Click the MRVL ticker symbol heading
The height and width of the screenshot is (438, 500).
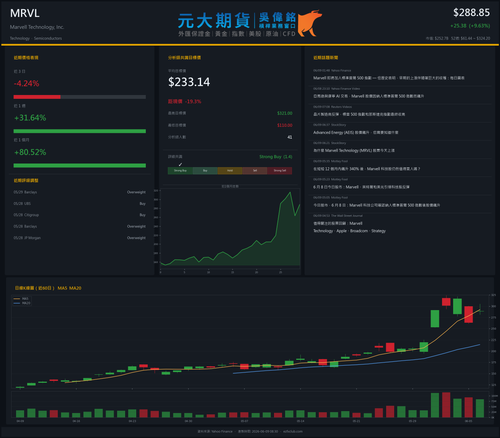pyautogui.click(x=25, y=13)
